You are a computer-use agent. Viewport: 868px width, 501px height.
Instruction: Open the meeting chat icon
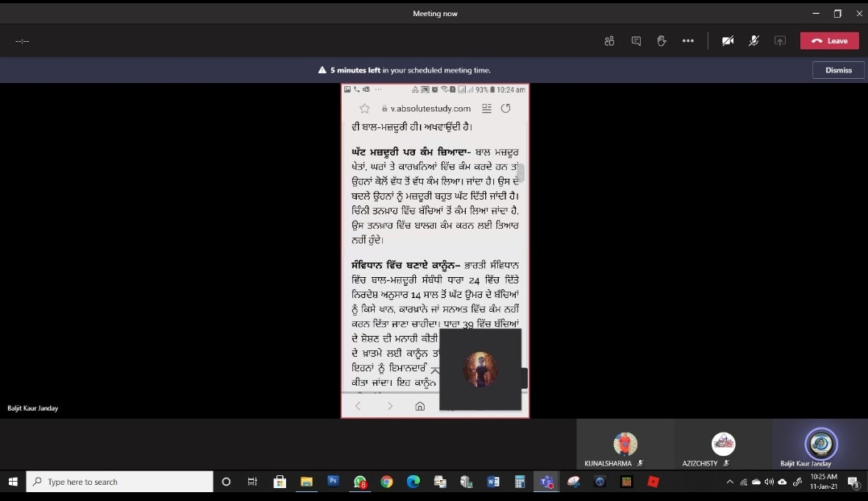pos(636,41)
